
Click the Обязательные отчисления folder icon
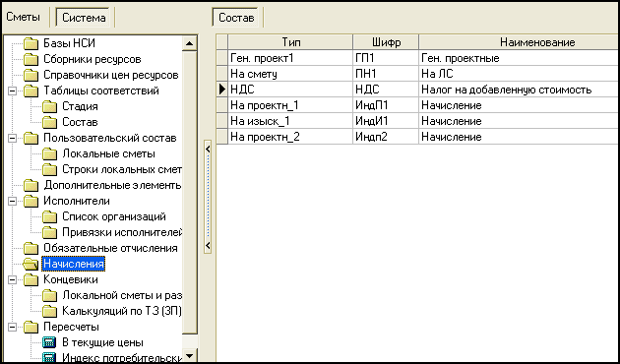point(31,249)
